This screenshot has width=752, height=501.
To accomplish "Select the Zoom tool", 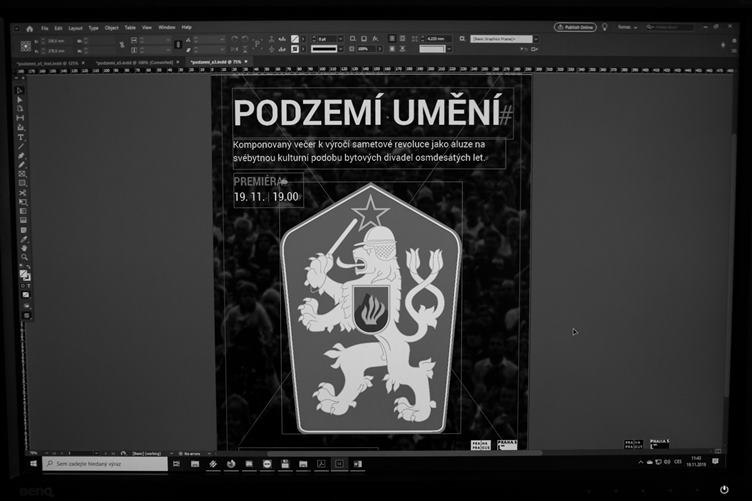I will [x=24, y=257].
